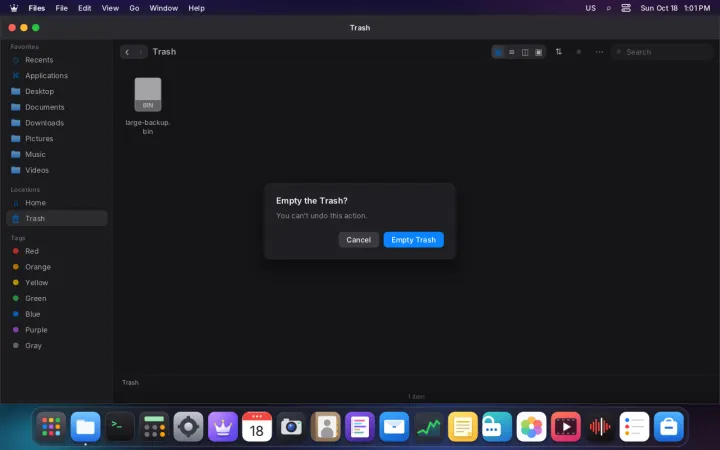
Task: Open the Documents folder in sidebar
Action: [56, 107]
